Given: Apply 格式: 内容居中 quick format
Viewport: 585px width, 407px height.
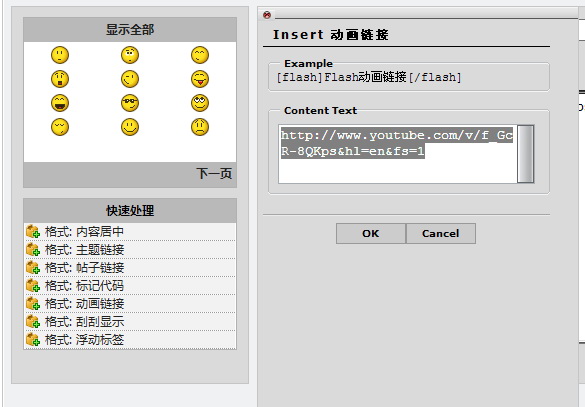Looking at the screenshot, I should click(130, 232).
